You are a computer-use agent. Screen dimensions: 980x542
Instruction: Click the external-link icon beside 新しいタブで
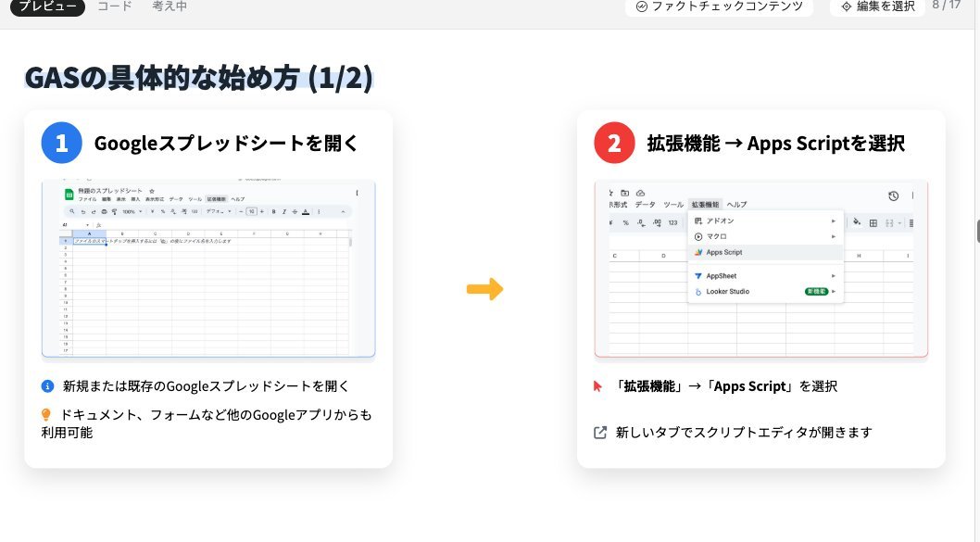[x=600, y=433]
